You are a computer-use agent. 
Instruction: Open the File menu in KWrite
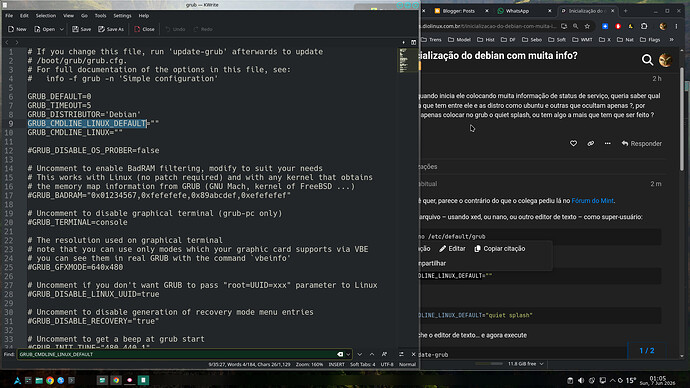point(9,15)
